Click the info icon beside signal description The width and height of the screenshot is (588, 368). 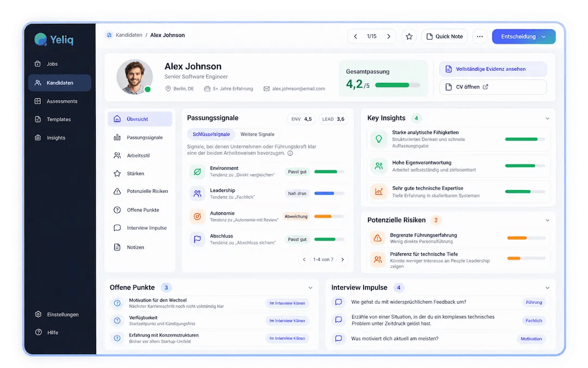[x=290, y=153]
